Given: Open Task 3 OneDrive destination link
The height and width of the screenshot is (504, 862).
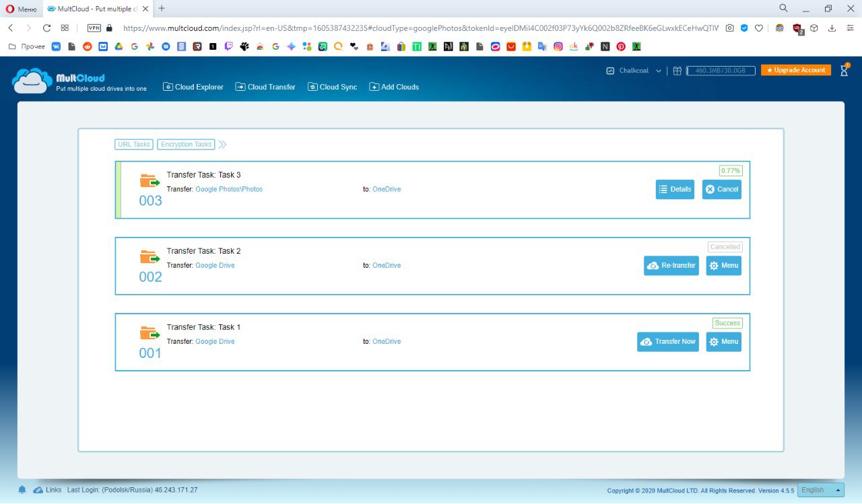Looking at the screenshot, I should pos(387,189).
